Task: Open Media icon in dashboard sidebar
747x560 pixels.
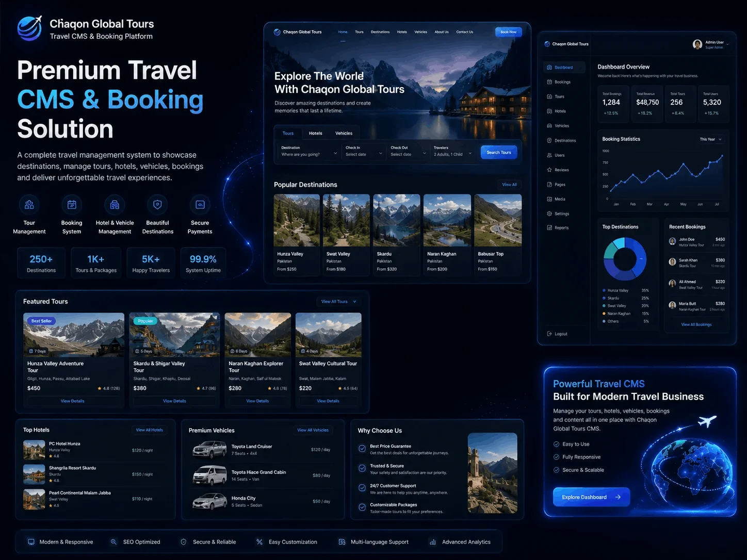Action: (549, 199)
